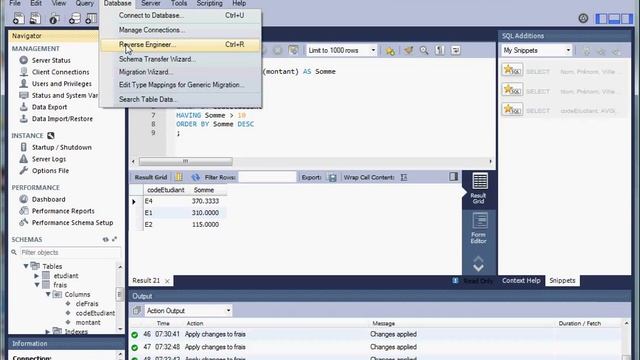Toggle invisible characters icon in editor
The image size is (640, 360).
point(440,50)
